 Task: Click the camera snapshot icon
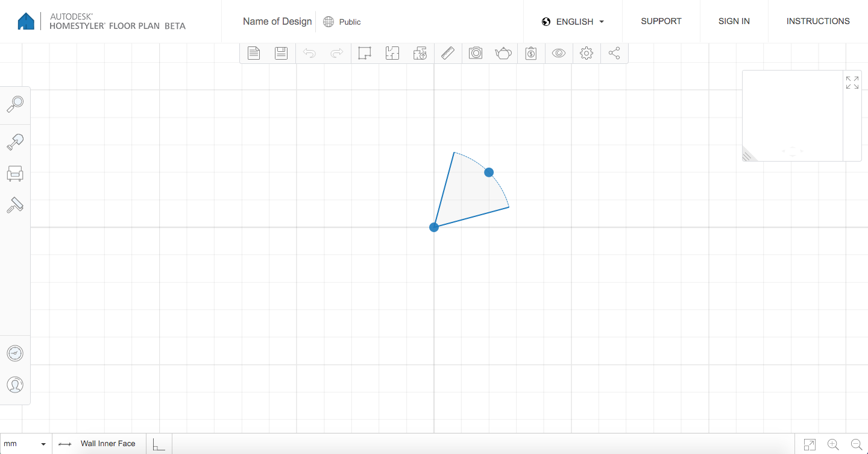[x=476, y=53]
